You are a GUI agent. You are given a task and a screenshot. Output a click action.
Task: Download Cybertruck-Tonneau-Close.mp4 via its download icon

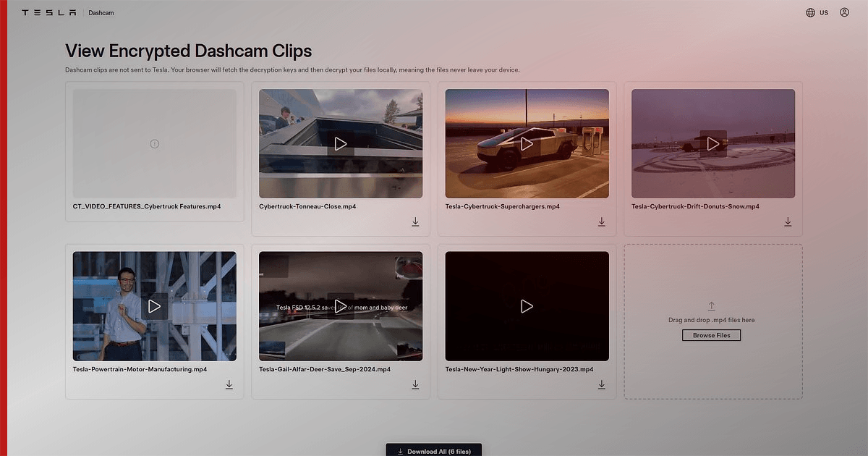tap(415, 222)
